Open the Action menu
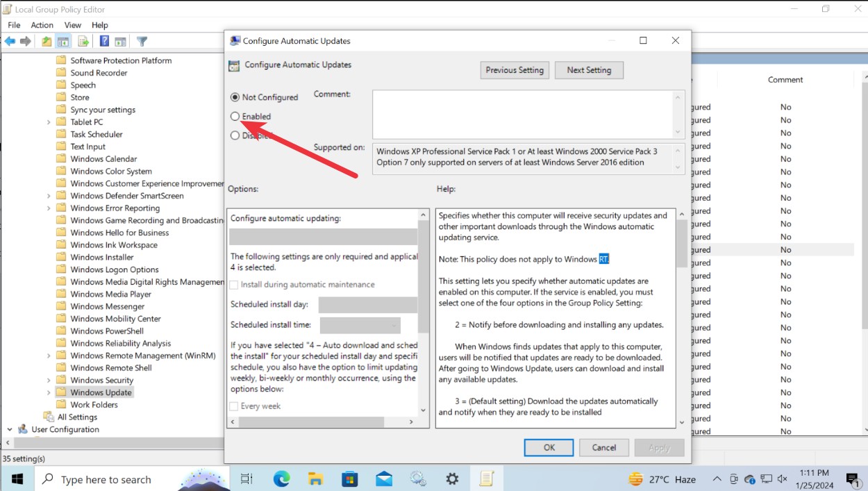The height and width of the screenshot is (491, 868). click(42, 24)
